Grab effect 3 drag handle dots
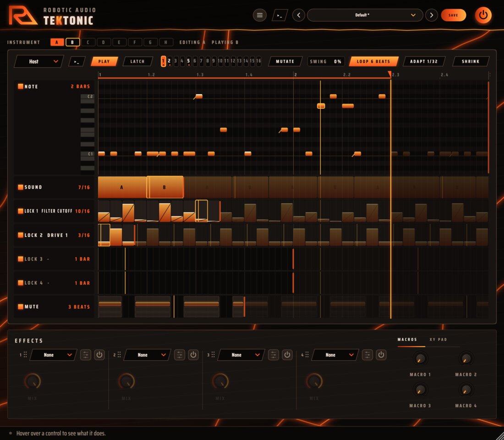 click(x=213, y=354)
